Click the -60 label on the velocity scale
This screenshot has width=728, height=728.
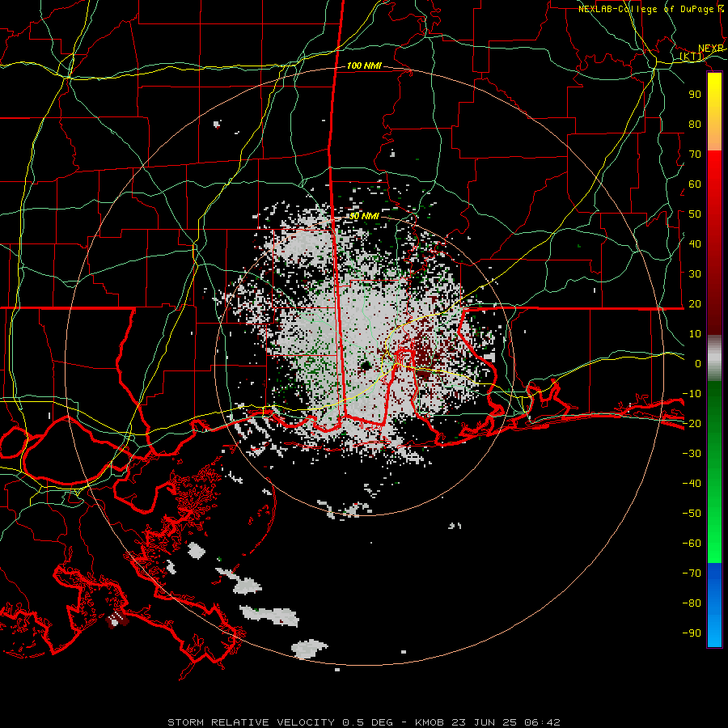(692, 544)
